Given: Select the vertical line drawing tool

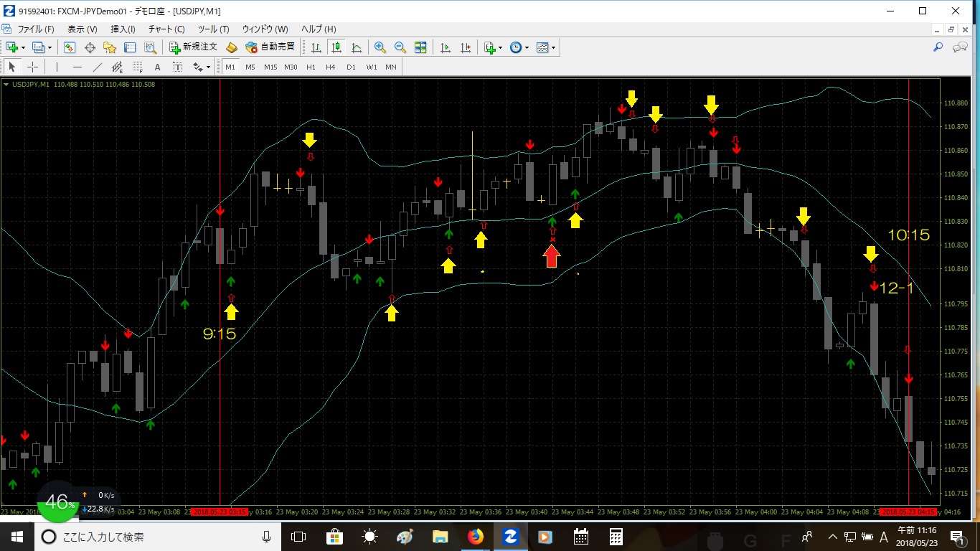Looking at the screenshot, I should 57,67.
